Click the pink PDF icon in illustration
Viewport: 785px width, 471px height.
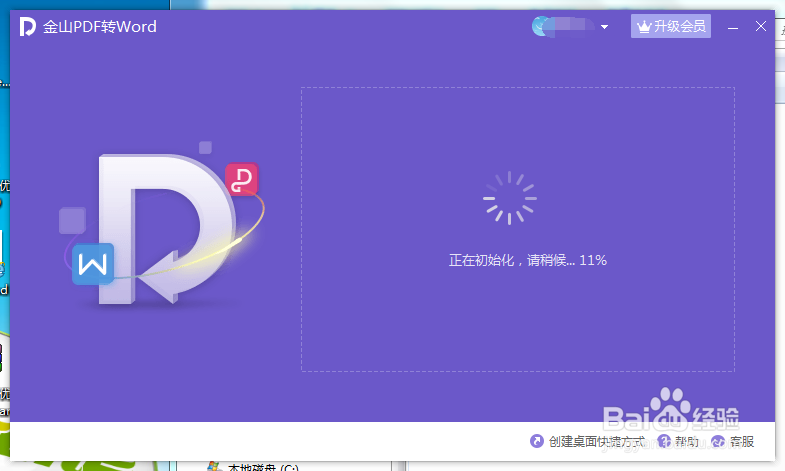(242, 179)
